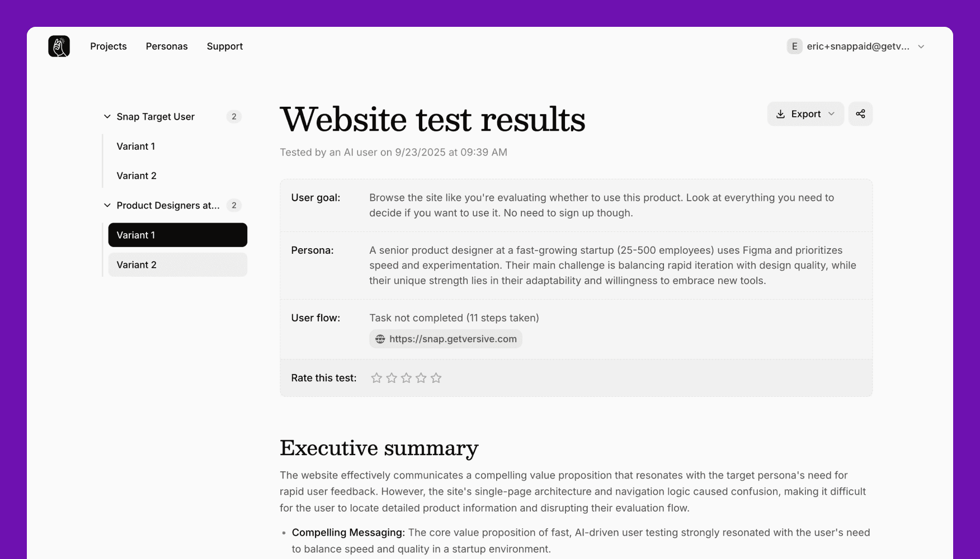The width and height of the screenshot is (980, 559).
Task: Go to the Projects page
Action: 109,46
